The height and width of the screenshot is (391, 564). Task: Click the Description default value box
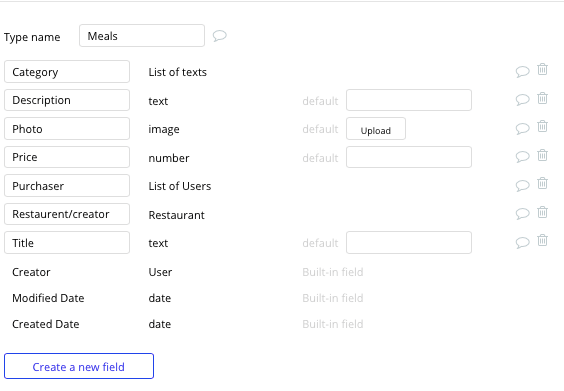coord(409,100)
